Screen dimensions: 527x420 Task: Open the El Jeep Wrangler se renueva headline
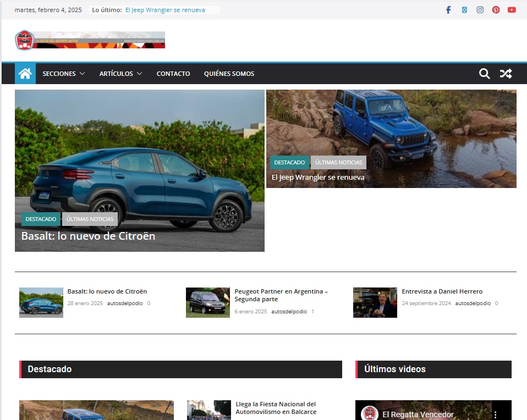pyautogui.click(x=318, y=177)
